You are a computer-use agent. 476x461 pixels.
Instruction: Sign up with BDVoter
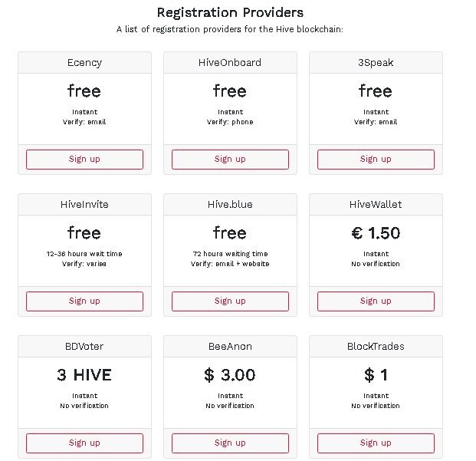point(84,443)
